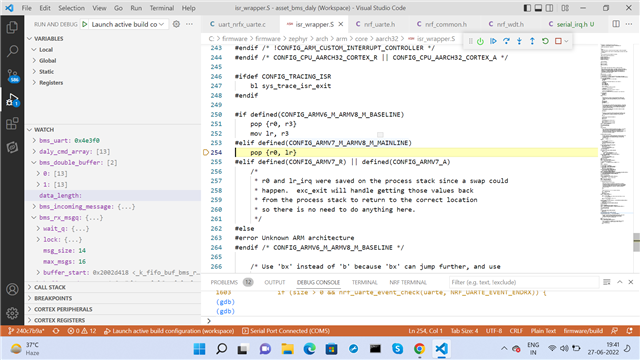The image size is (640, 360).
Task: Restart the debug session with green arrow
Action: point(545,41)
